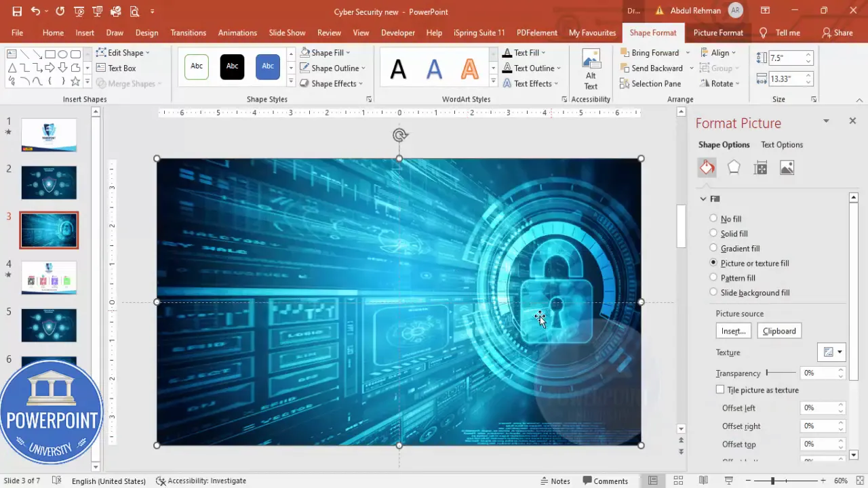Image resolution: width=868 pixels, height=488 pixels.
Task: Switch to Slide Sorter view icon
Action: point(678,481)
